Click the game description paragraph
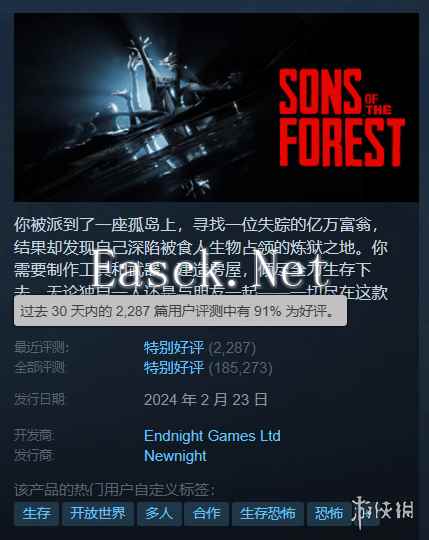The height and width of the screenshot is (540, 429). coord(201,258)
